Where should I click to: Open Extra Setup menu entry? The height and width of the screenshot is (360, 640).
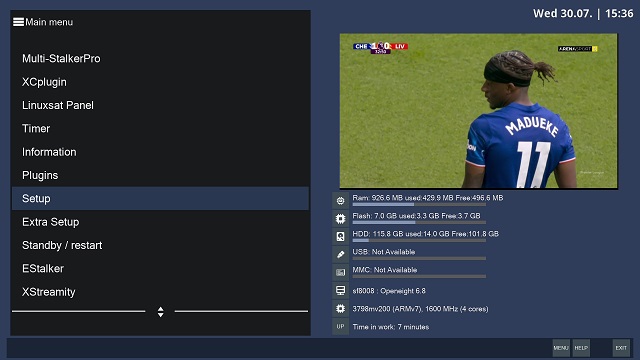(160, 222)
